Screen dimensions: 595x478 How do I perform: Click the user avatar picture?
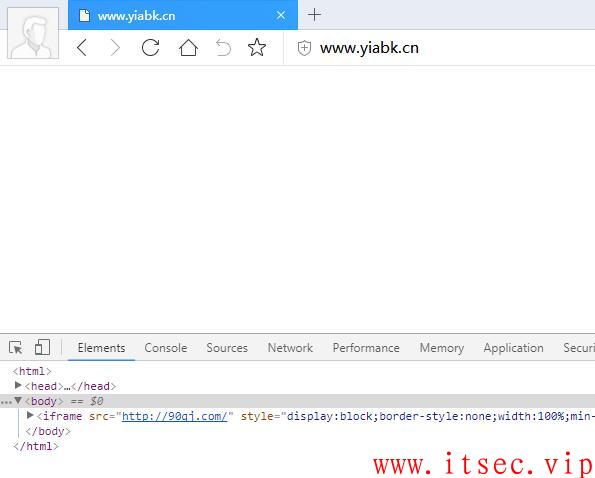point(33,33)
